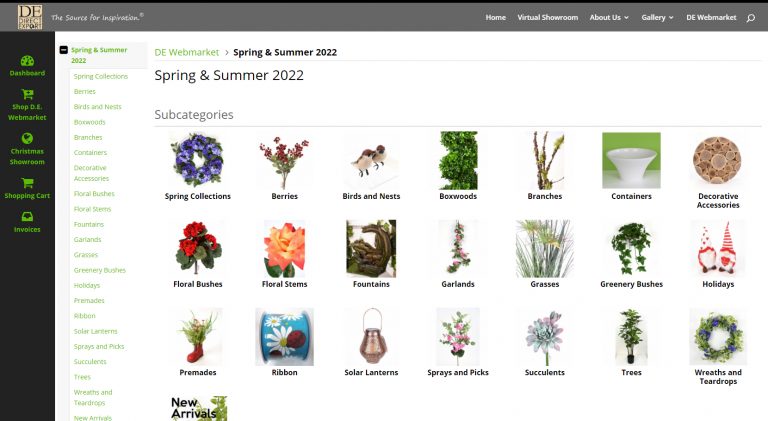The image size is (768, 421).
Task: Expand the About Us dropdown menu
Action: click(609, 17)
